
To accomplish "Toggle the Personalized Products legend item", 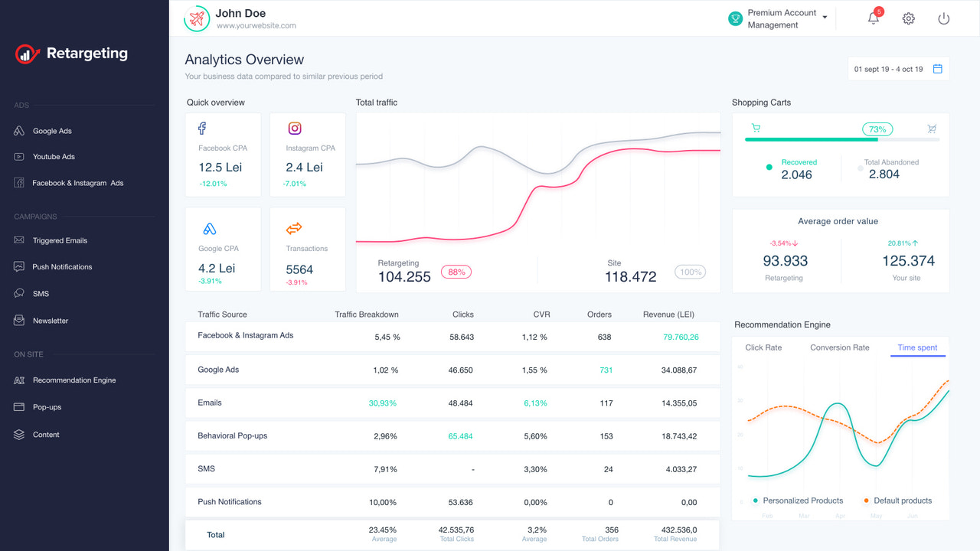I will point(798,500).
